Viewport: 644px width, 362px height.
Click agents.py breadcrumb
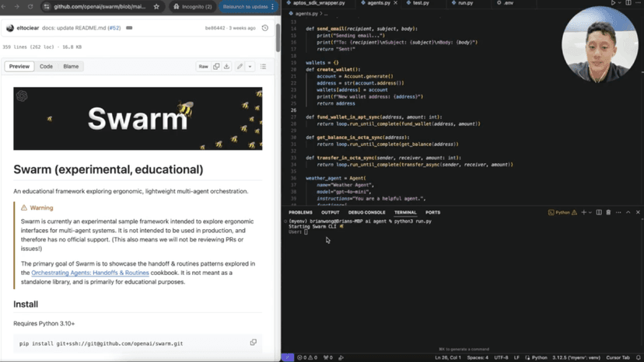306,13
